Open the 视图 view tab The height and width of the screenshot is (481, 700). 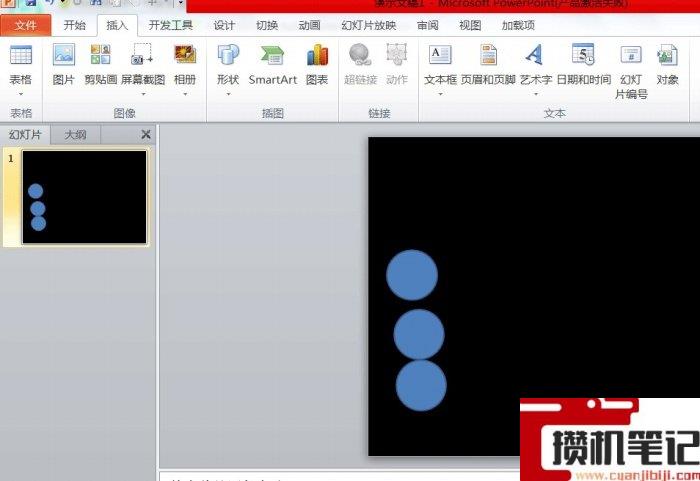coord(470,25)
